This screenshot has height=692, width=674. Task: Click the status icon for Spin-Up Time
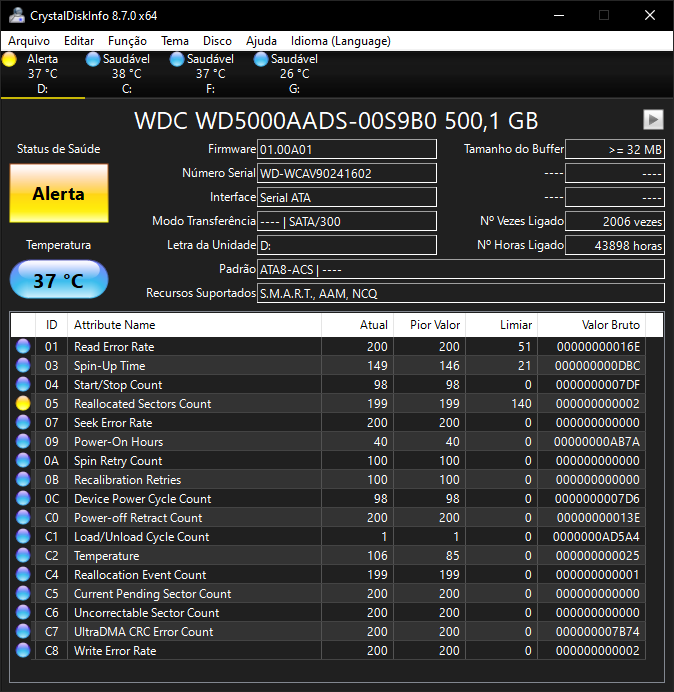[23, 365]
